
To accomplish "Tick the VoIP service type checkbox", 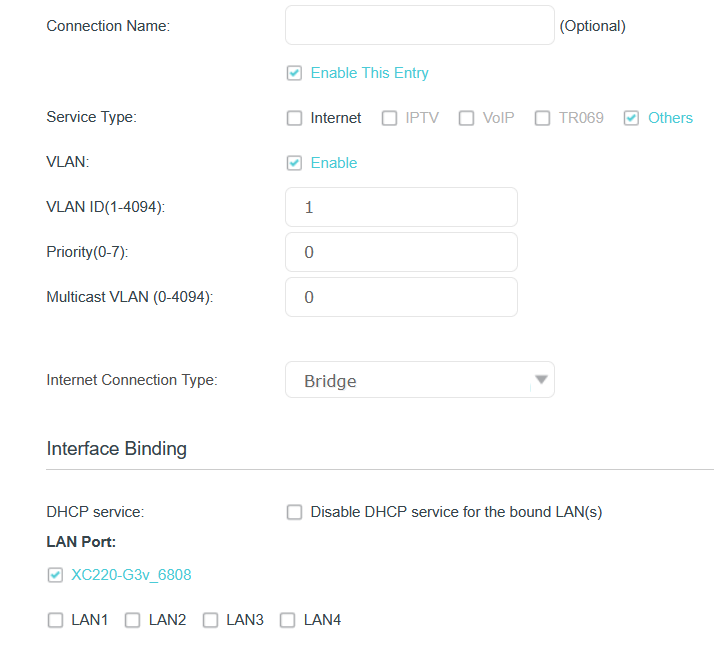I will point(466,118).
